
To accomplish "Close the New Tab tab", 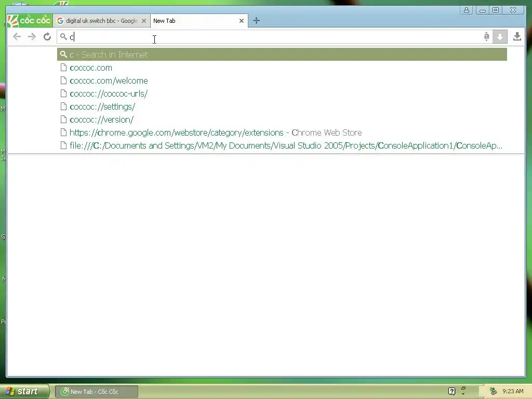I will [242, 21].
